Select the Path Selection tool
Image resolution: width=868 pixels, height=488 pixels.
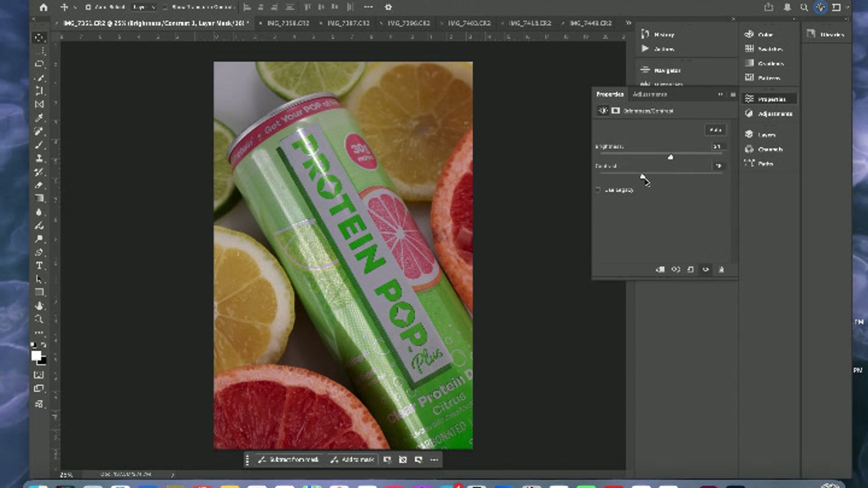(39, 279)
